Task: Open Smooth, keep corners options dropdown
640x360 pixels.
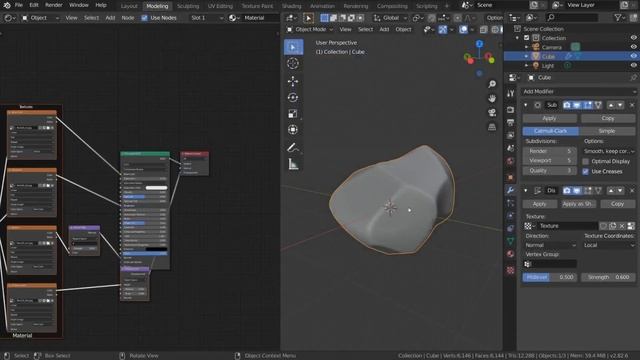Action: 609,151
